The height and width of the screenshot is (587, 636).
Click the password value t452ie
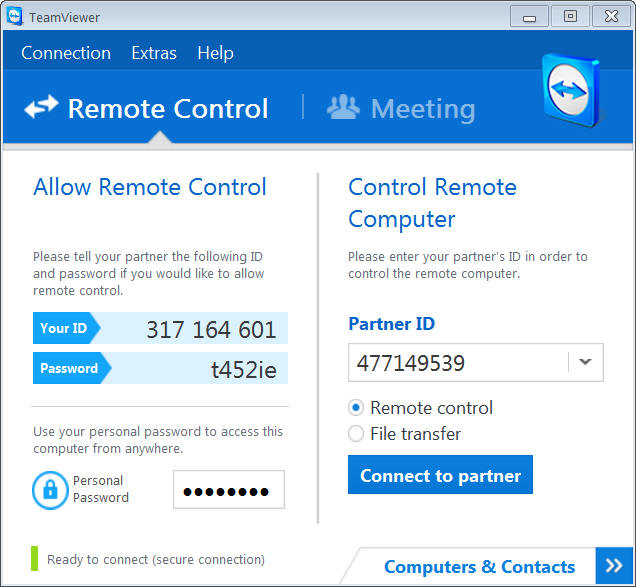(x=244, y=369)
